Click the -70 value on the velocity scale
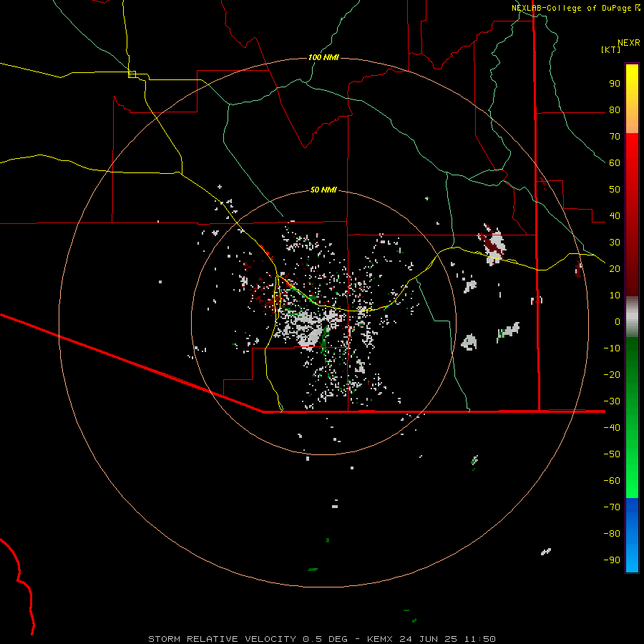644x644 pixels. pyautogui.click(x=612, y=507)
